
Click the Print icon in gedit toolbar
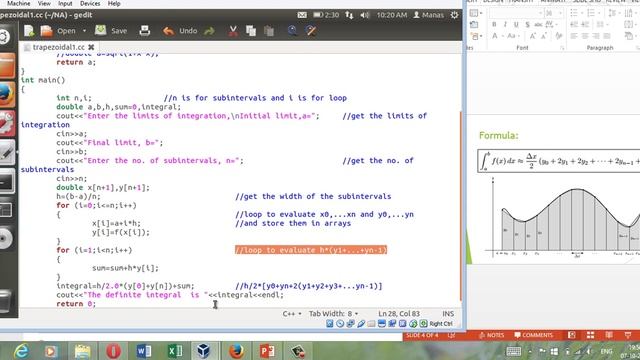tap(144, 31)
